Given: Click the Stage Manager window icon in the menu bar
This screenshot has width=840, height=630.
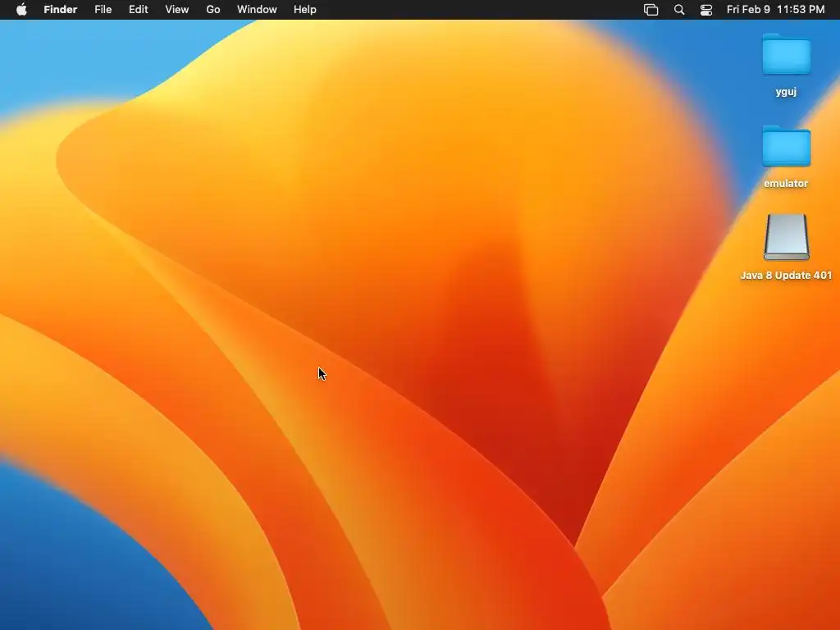Looking at the screenshot, I should coord(651,10).
